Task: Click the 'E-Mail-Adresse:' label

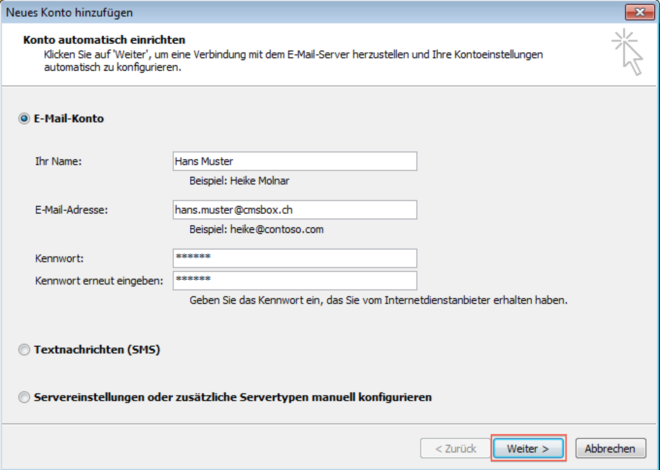Action: (x=71, y=210)
